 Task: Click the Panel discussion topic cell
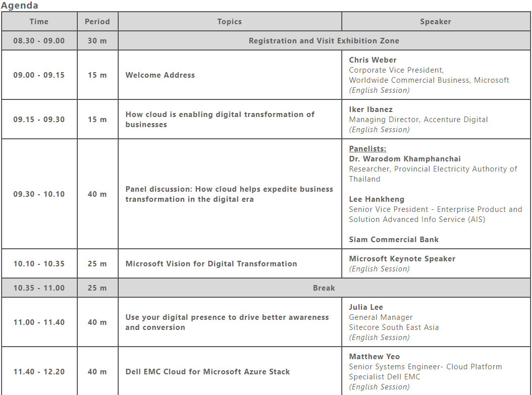click(229, 194)
